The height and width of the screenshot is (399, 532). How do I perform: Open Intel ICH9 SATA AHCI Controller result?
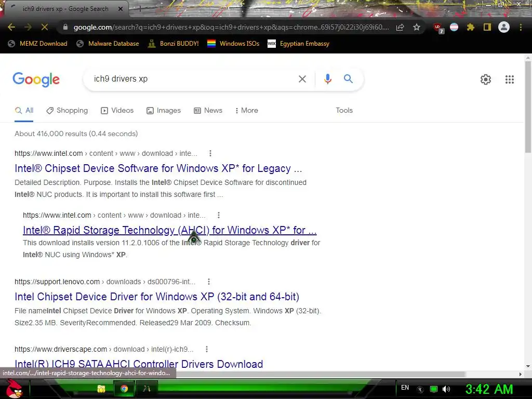pyautogui.click(x=139, y=364)
